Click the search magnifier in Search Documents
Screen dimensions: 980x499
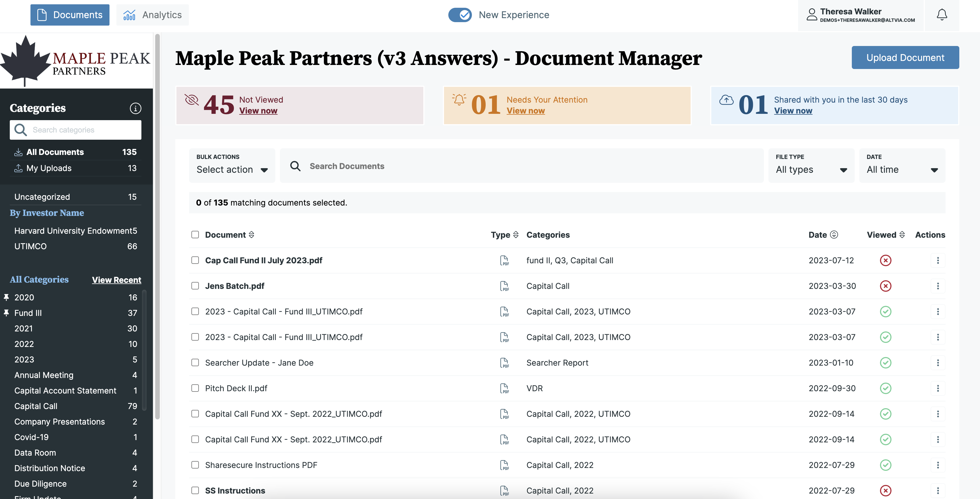point(296,166)
